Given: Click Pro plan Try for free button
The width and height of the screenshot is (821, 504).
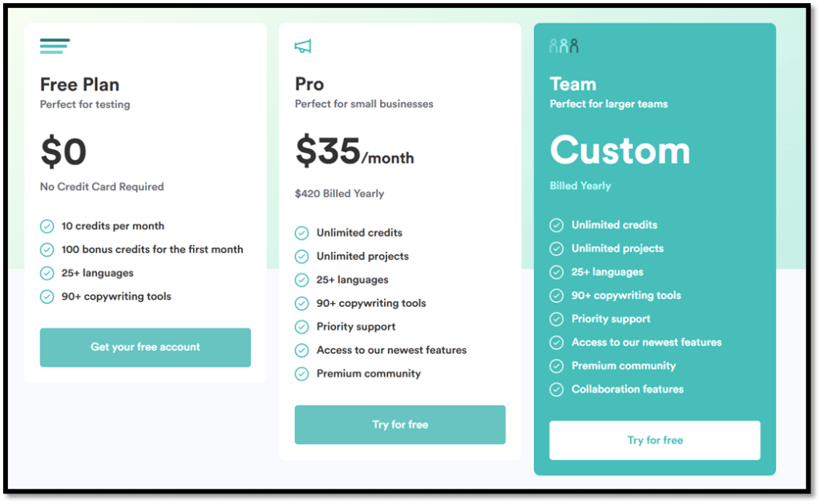Looking at the screenshot, I should 400,425.
